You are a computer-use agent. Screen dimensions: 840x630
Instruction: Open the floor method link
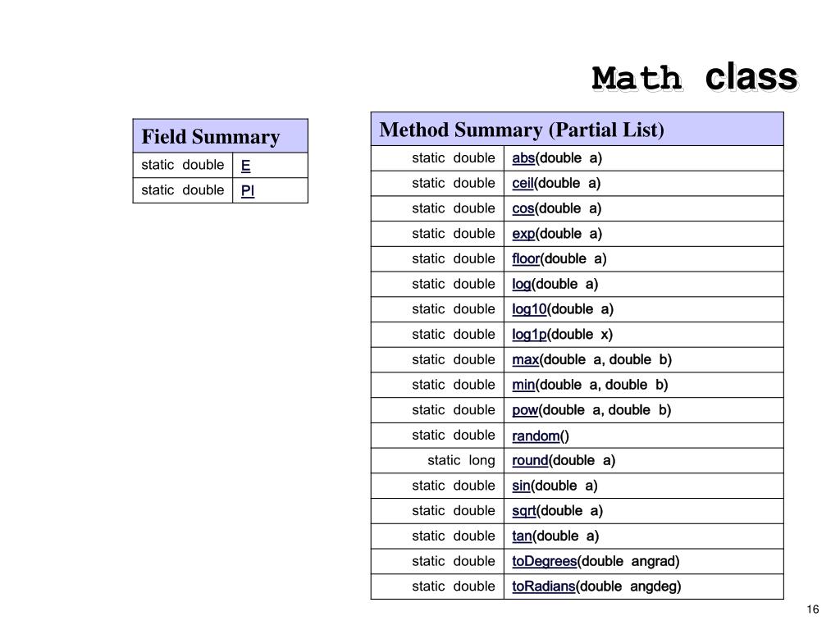pos(526,259)
